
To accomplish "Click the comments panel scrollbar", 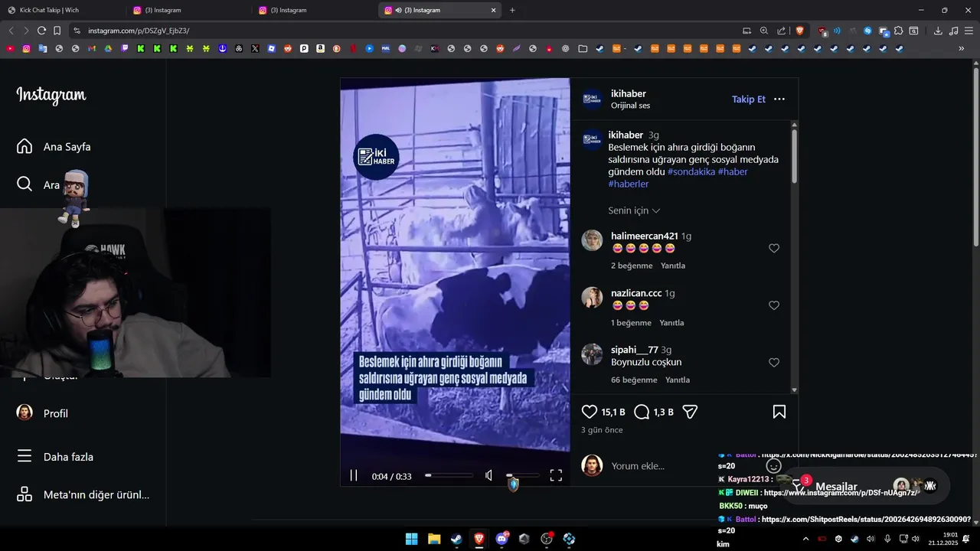I will click(794, 156).
